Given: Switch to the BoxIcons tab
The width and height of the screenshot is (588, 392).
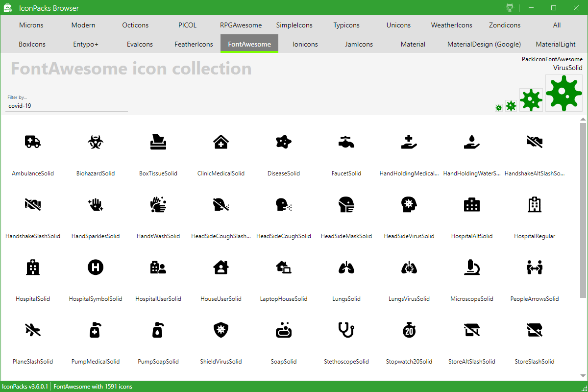Looking at the screenshot, I should 32,44.
